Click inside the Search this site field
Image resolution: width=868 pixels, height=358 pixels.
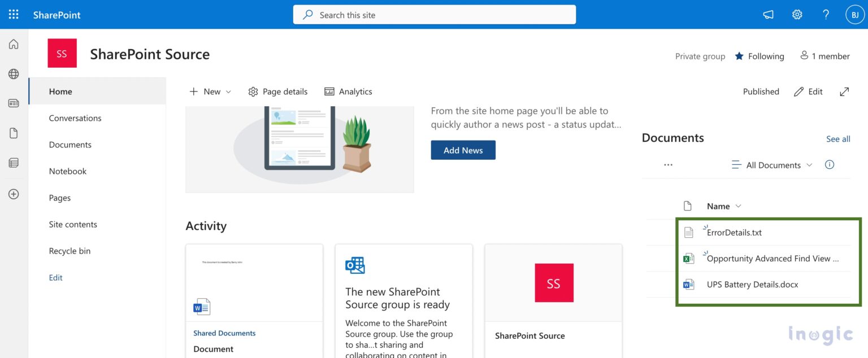[x=434, y=15]
